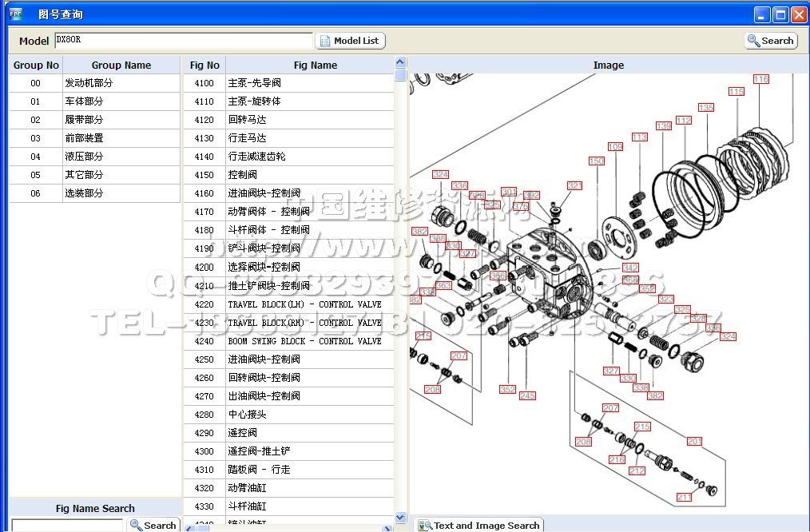The height and width of the screenshot is (532, 810).
Task: Select group 00 发动机部分
Action: tap(88, 83)
